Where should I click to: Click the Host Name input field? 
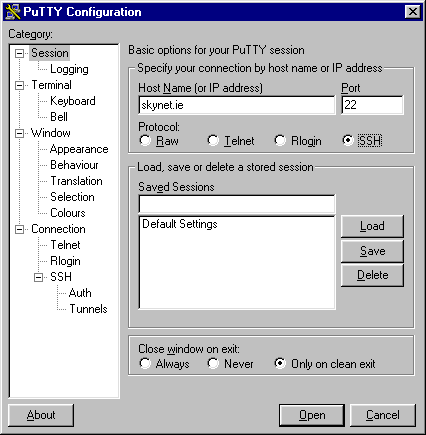[x=237, y=105]
